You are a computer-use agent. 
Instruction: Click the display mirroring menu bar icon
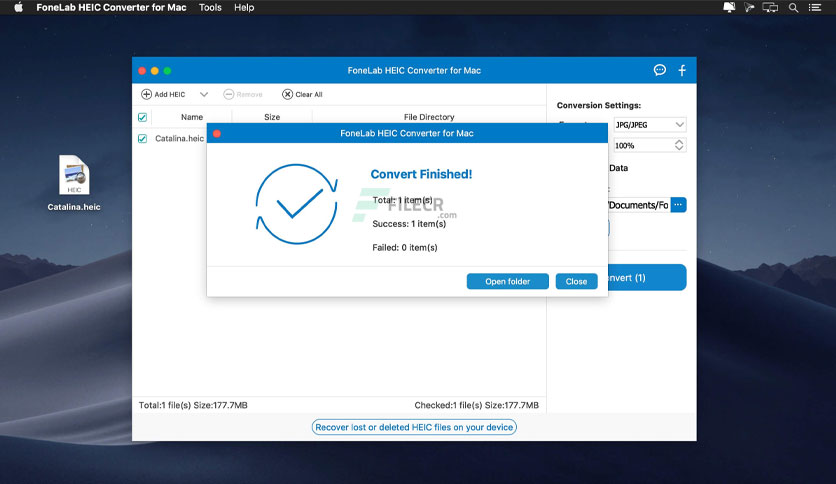click(x=770, y=7)
